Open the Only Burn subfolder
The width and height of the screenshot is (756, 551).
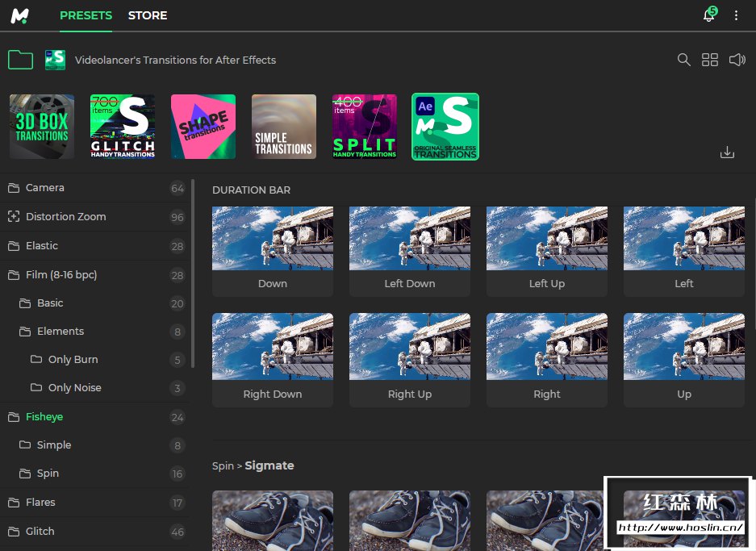(x=73, y=360)
